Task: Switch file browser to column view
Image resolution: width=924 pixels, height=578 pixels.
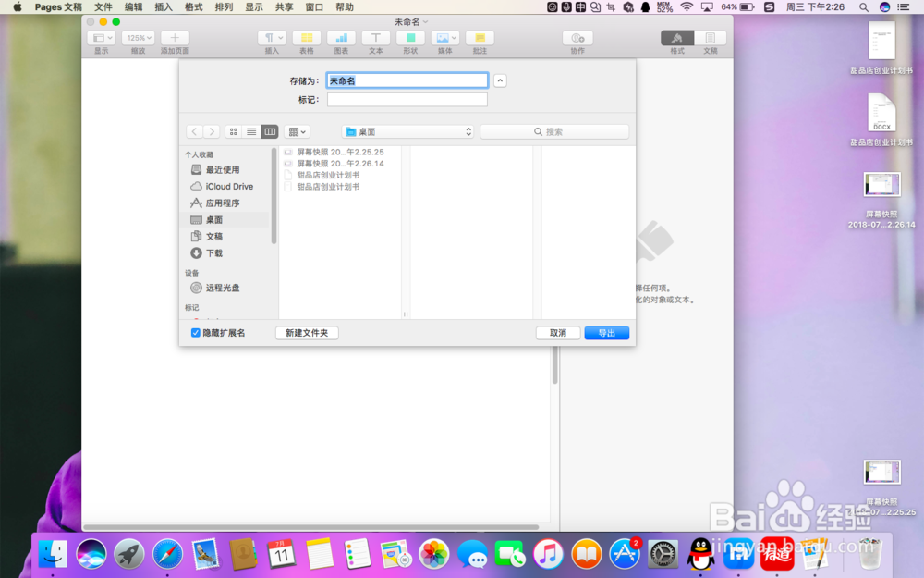Action: (x=270, y=131)
